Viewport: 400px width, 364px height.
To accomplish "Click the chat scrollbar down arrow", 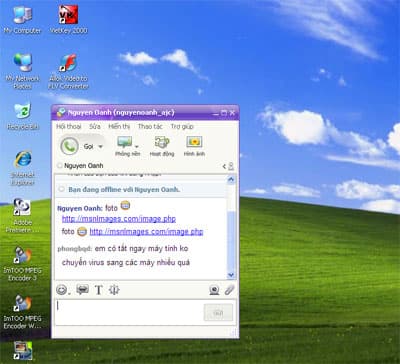I will [231, 275].
